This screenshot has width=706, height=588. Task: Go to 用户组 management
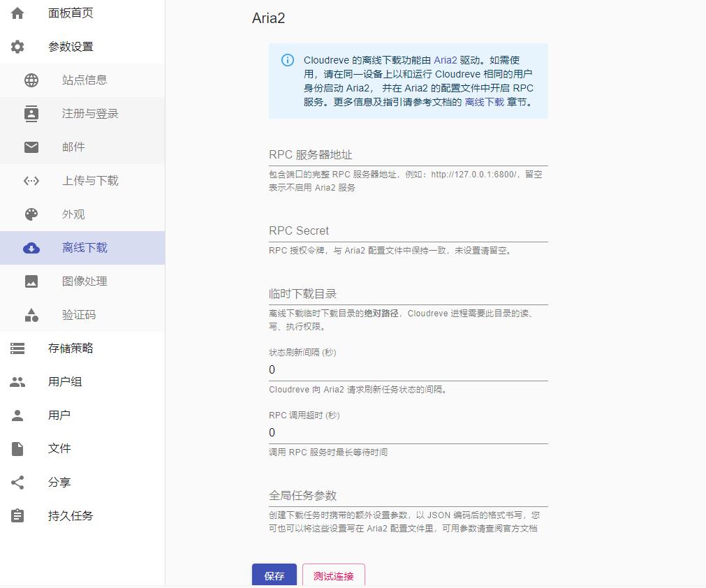tap(65, 382)
